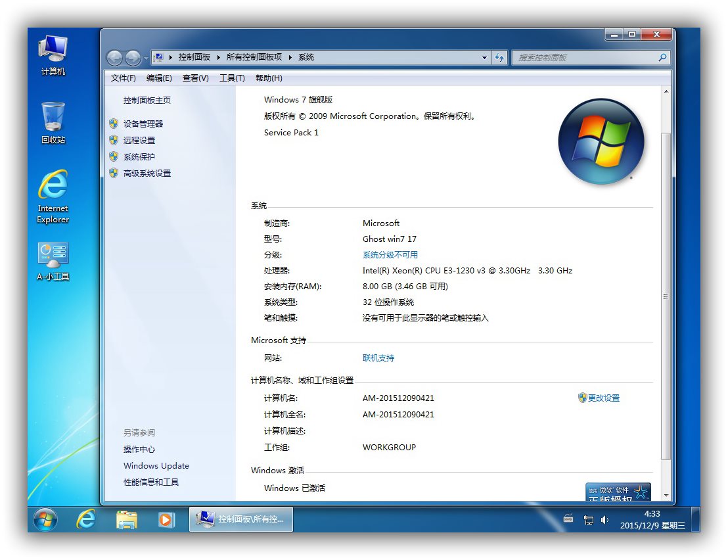Open 性能信息和工具 link
The width and height of the screenshot is (728, 560).
151,482
